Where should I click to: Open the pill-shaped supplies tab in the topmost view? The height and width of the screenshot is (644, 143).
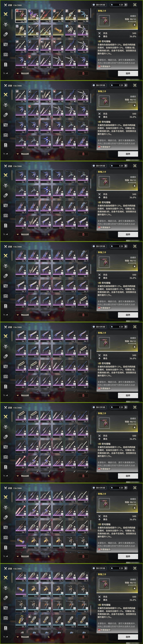pyautogui.click(x=5, y=34)
